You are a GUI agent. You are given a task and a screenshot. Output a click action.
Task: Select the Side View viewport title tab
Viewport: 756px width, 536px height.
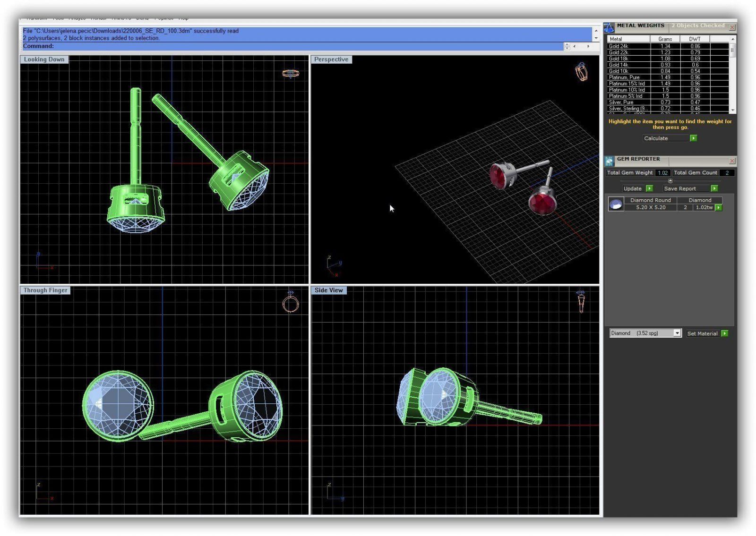[x=328, y=290]
